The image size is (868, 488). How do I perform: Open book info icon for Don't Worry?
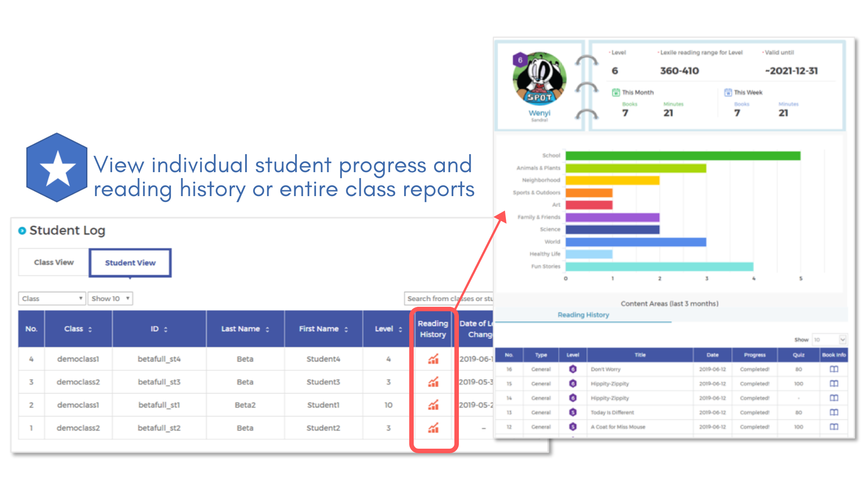pos(834,369)
